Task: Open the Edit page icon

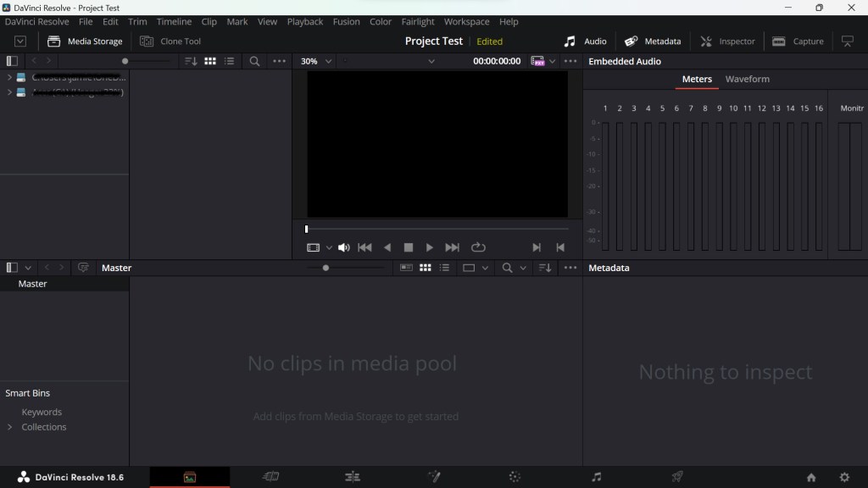Action: pyautogui.click(x=353, y=477)
